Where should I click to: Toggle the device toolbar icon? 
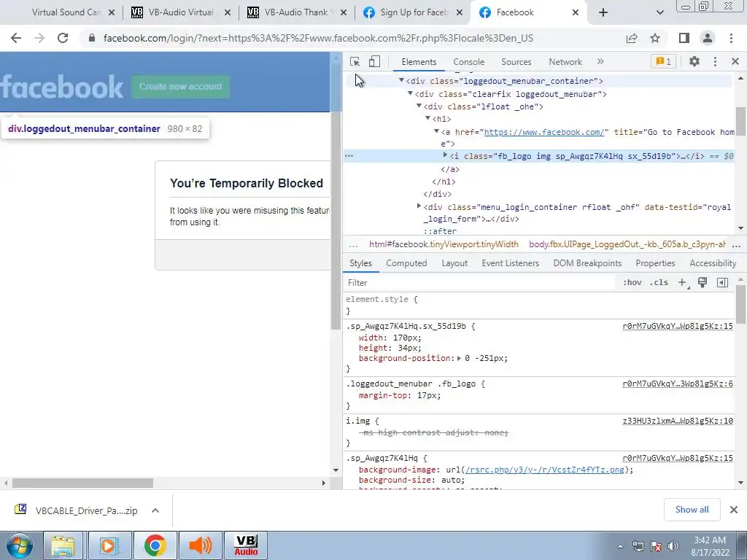(374, 61)
